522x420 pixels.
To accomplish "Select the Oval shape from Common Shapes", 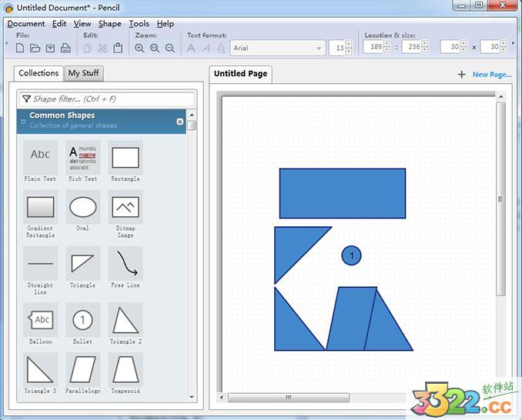I will pyautogui.click(x=82, y=207).
